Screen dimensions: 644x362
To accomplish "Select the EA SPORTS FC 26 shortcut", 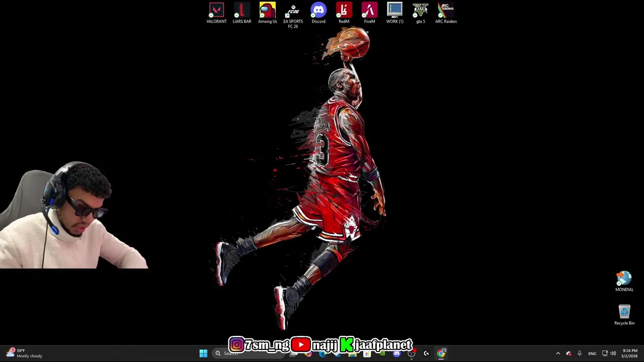I will (293, 16).
